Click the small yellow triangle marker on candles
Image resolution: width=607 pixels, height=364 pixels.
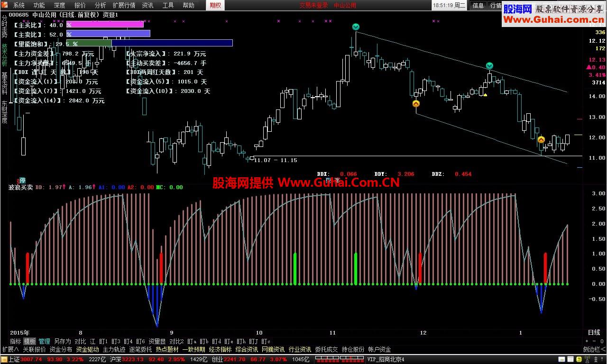(x=485, y=95)
